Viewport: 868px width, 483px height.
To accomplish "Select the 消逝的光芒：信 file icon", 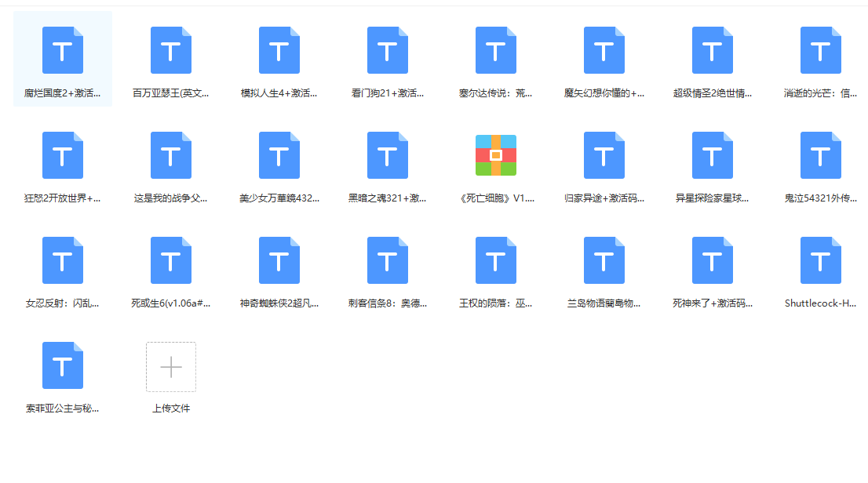I will point(821,50).
